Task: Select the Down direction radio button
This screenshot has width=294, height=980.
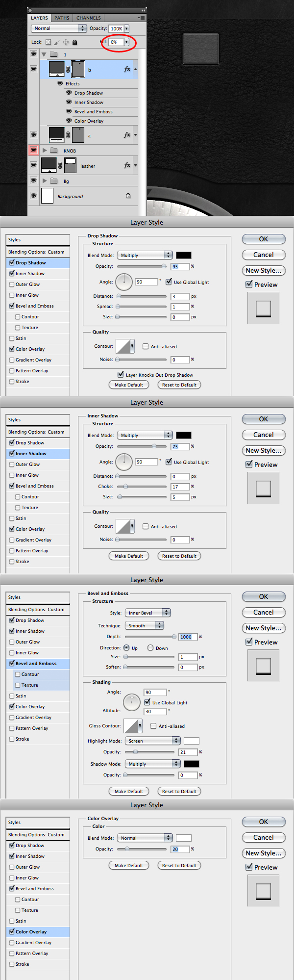Action: coord(150,647)
